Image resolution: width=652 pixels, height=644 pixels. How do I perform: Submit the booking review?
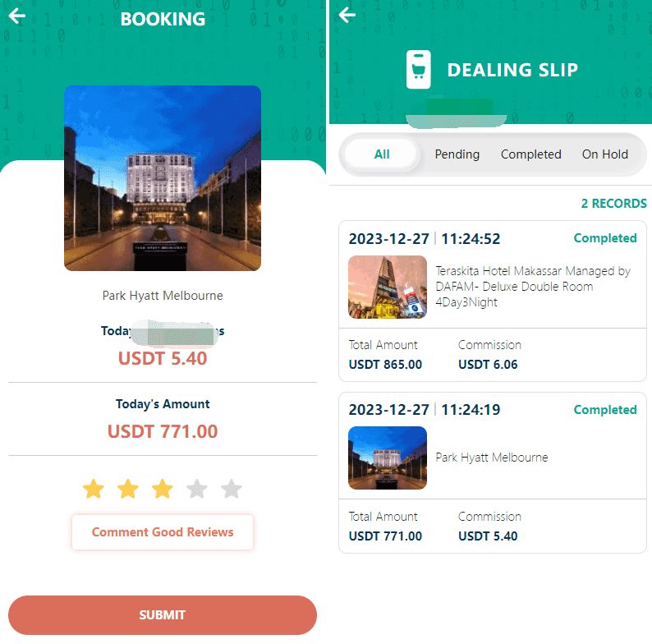[163, 615]
